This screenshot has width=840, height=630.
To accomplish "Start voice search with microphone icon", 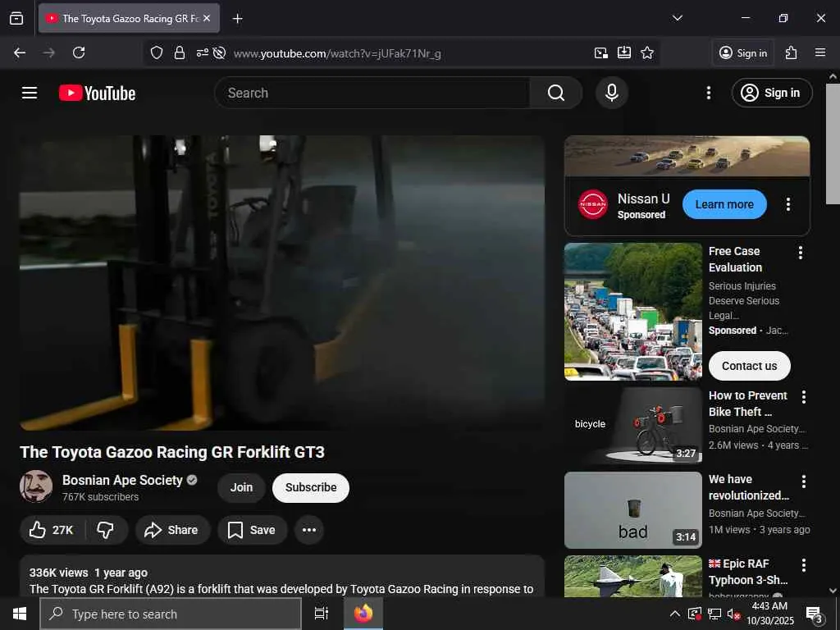I will pyautogui.click(x=612, y=93).
